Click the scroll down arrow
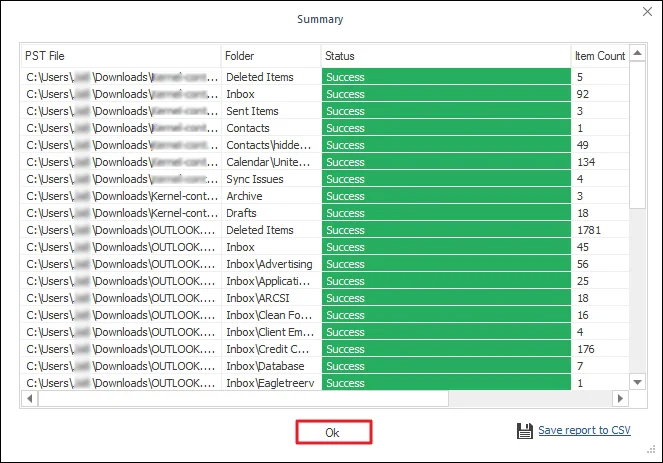The width and height of the screenshot is (663, 463). [637, 382]
